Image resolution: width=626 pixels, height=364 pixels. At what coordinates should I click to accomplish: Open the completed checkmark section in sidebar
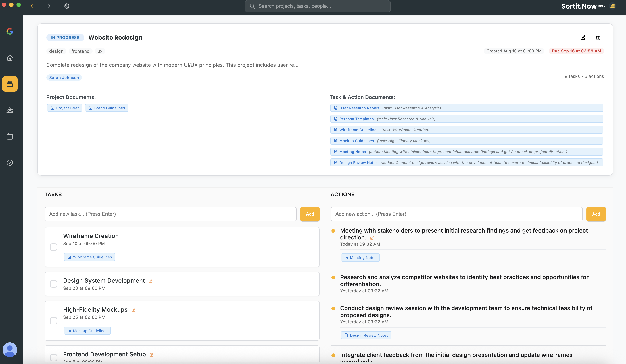pos(10,163)
